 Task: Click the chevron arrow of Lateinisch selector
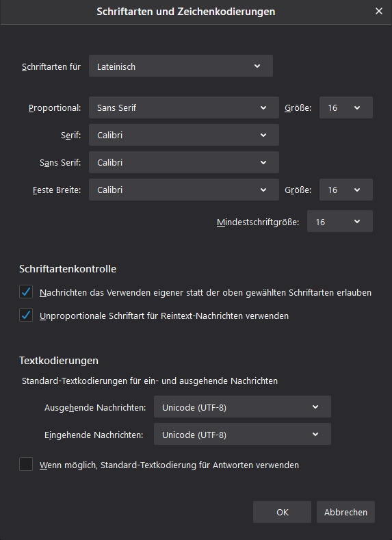pyautogui.click(x=257, y=66)
